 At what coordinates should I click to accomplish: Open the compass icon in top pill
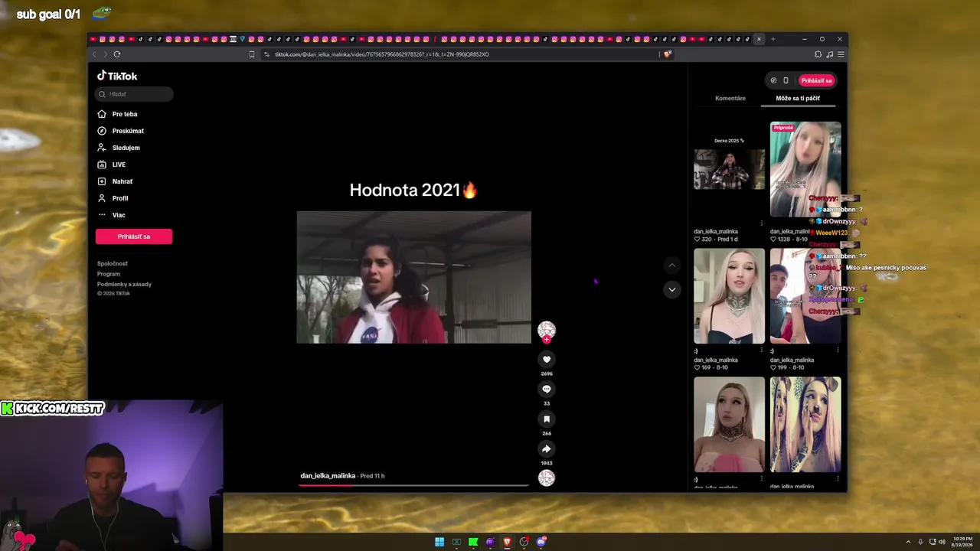point(773,80)
